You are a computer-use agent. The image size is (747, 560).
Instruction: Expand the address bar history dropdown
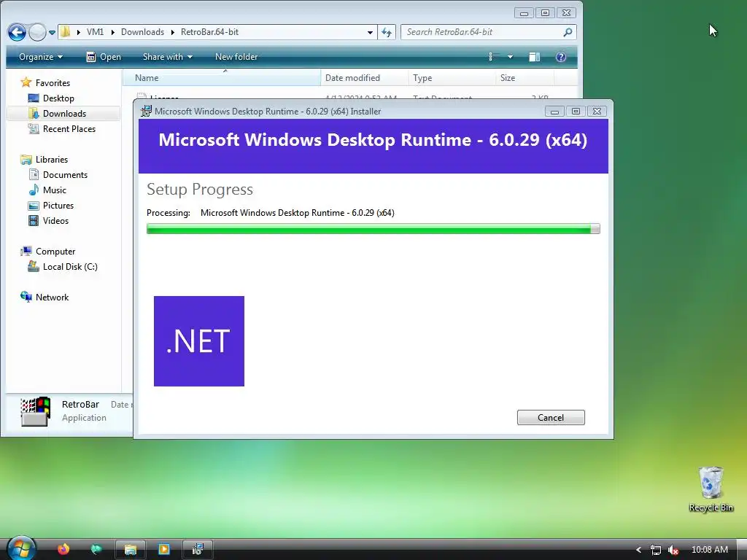point(370,32)
